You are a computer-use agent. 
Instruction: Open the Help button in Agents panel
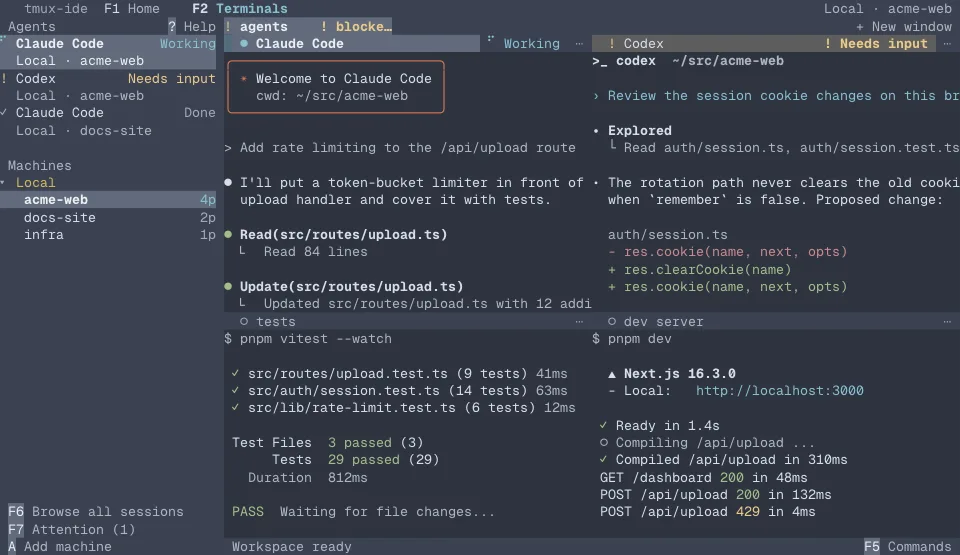coord(192,26)
